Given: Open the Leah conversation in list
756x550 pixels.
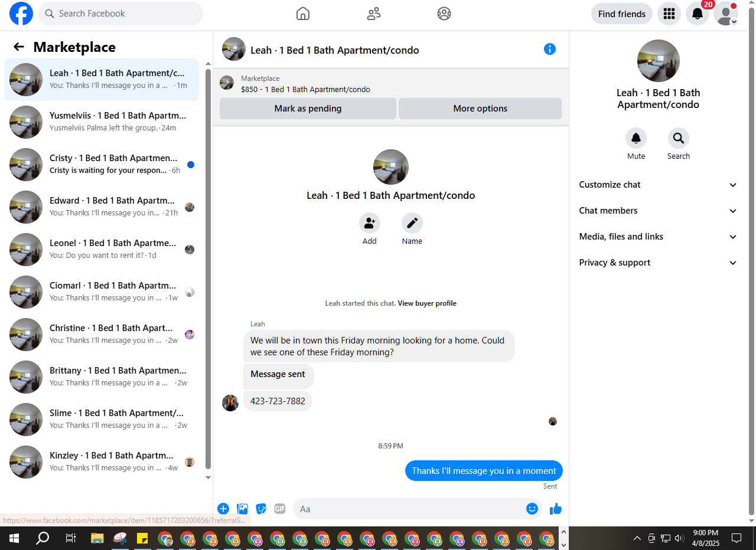Looking at the screenshot, I should (x=102, y=80).
